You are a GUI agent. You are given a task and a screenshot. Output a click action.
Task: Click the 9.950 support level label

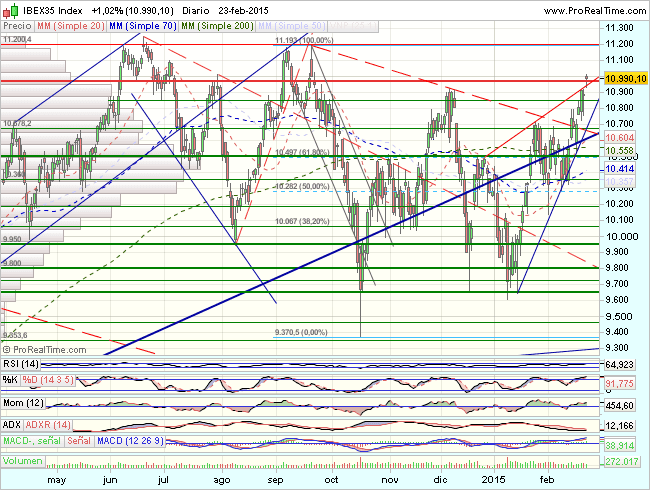click(12, 239)
